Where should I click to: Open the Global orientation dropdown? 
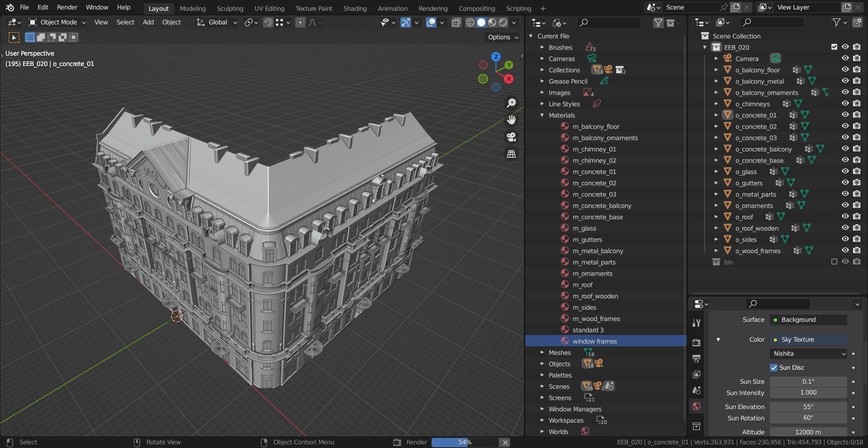[217, 22]
